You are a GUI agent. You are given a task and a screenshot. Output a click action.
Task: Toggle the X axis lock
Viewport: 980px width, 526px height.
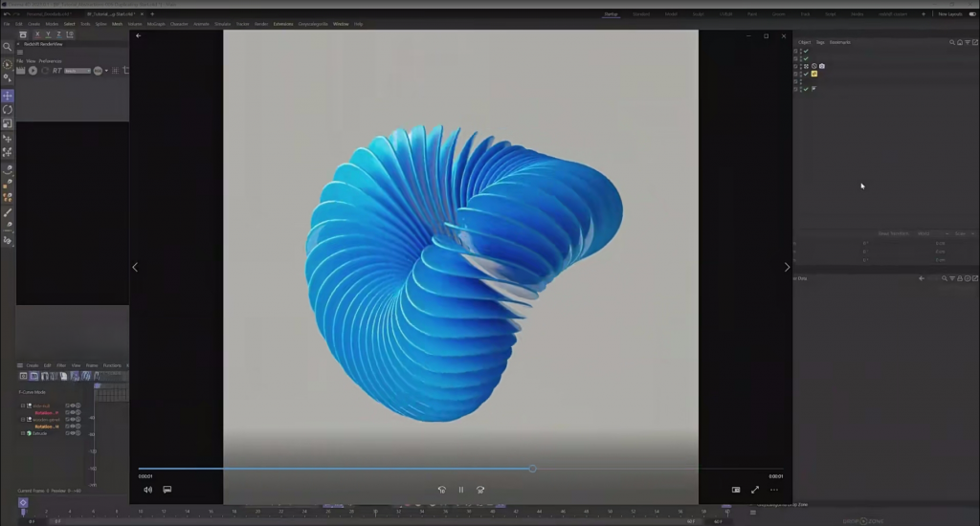(37, 34)
